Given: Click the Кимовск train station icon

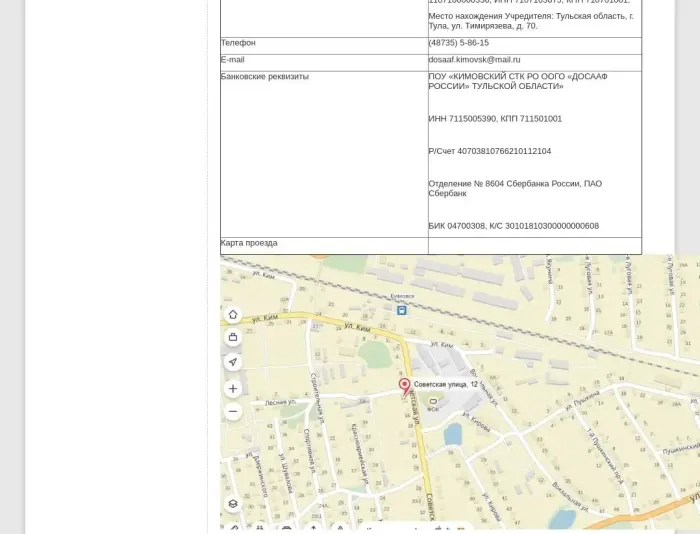Looking at the screenshot, I should 402,310.
